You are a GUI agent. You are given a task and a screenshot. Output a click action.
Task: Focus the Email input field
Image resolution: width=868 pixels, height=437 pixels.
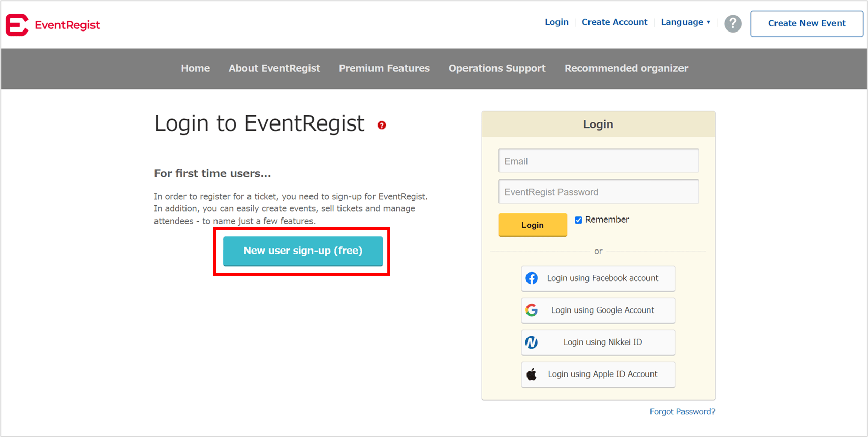coord(598,161)
